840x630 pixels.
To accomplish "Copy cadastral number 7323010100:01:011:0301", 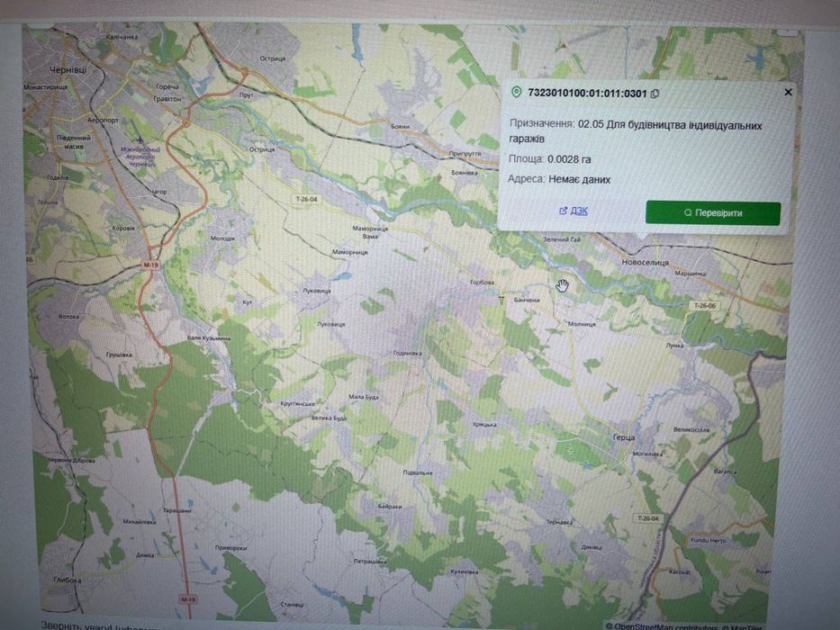I will (655, 94).
